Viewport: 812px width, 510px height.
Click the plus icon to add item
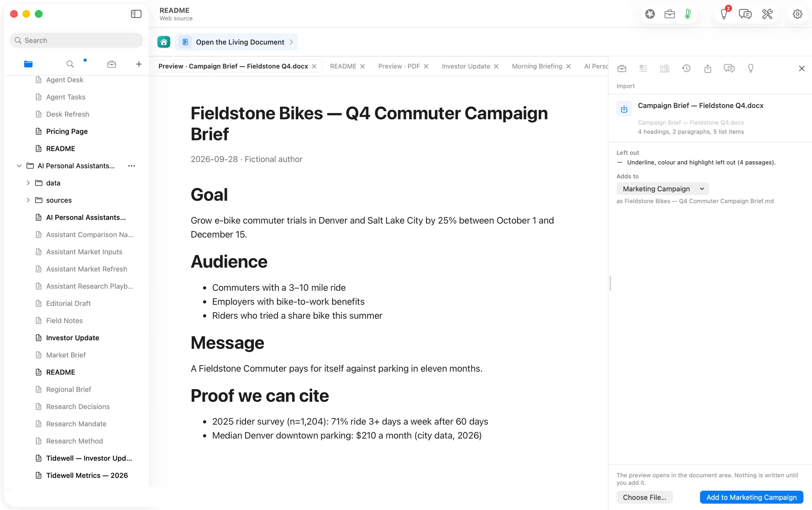[139, 64]
